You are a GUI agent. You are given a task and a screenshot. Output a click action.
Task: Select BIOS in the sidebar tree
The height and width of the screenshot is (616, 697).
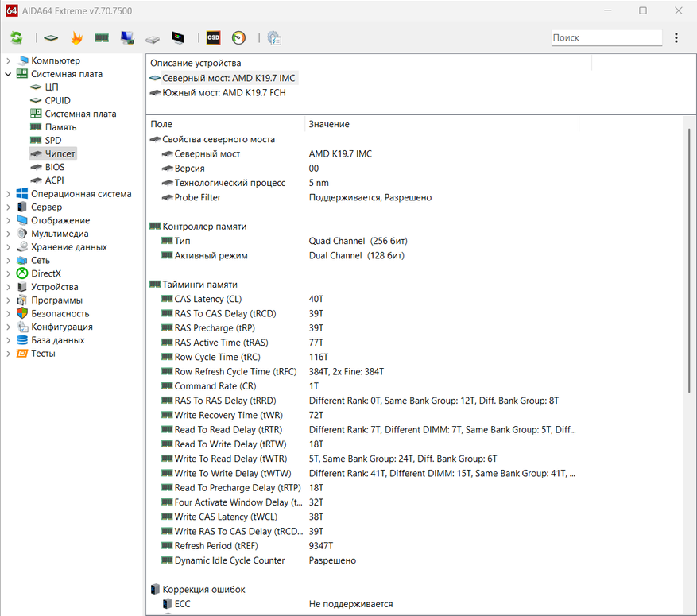pyautogui.click(x=55, y=167)
